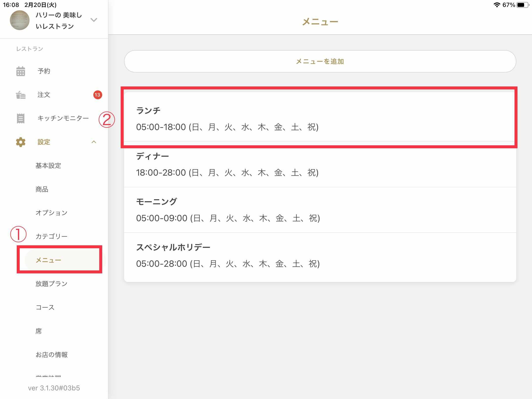Collapse the 設定 section chevron
The height and width of the screenshot is (399, 532).
(x=94, y=142)
